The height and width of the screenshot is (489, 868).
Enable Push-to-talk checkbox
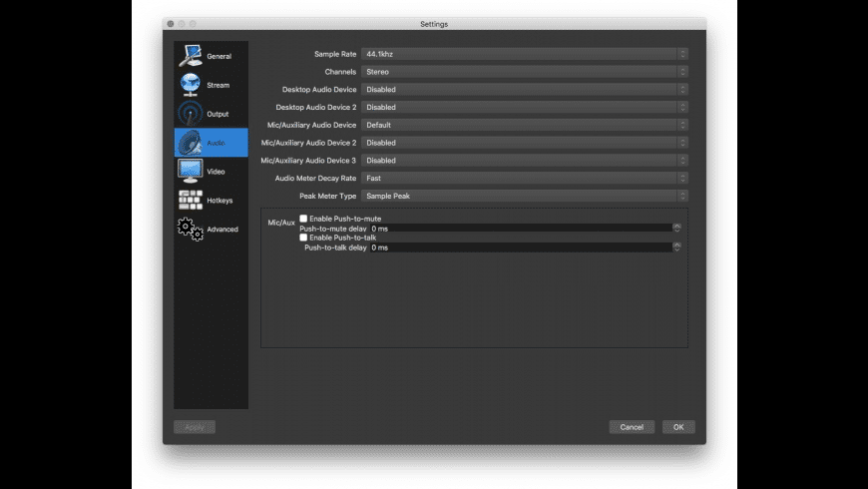click(x=303, y=238)
